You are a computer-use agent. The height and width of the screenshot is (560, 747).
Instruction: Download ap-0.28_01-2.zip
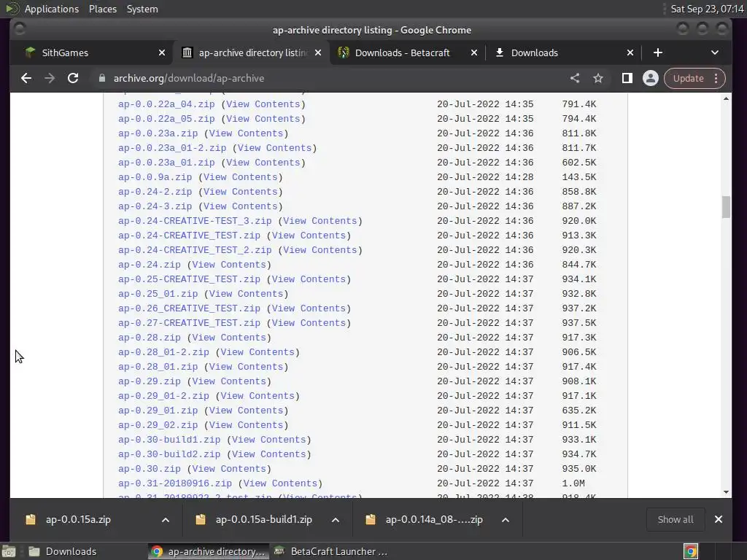tap(163, 352)
